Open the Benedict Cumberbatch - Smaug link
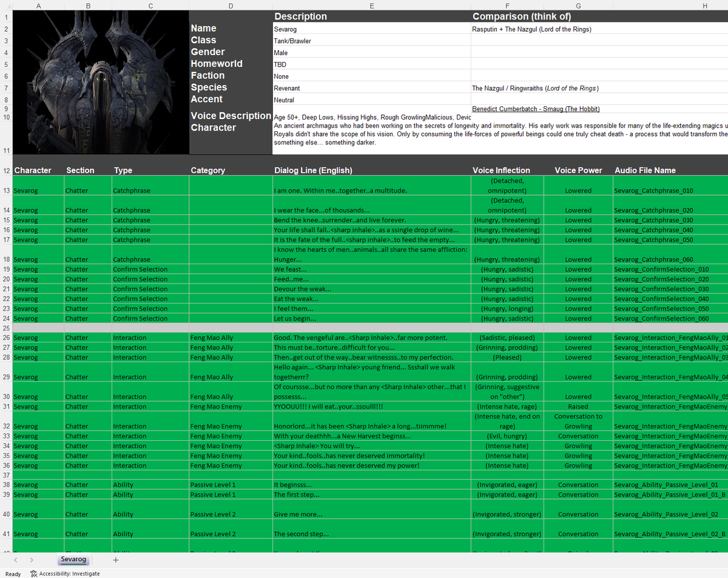 pyautogui.click(x=536, y=109)
